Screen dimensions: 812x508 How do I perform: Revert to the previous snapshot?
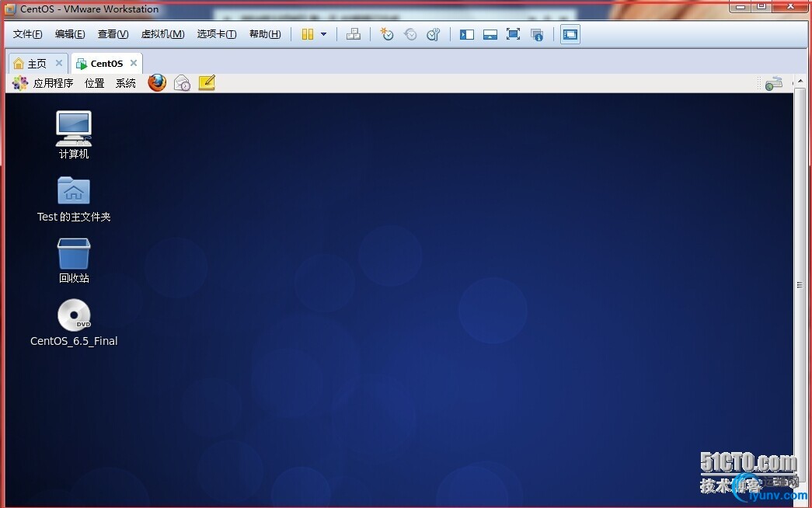point(410,35)
